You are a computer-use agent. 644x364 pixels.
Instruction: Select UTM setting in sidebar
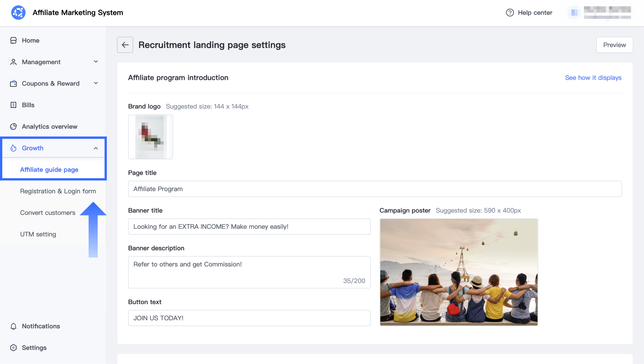pyautogui.click(x=38, y=234)
